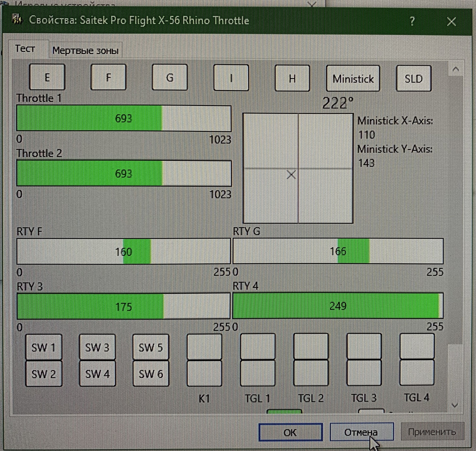
Task: Click the Ministick button indicator
Action: 353,79
